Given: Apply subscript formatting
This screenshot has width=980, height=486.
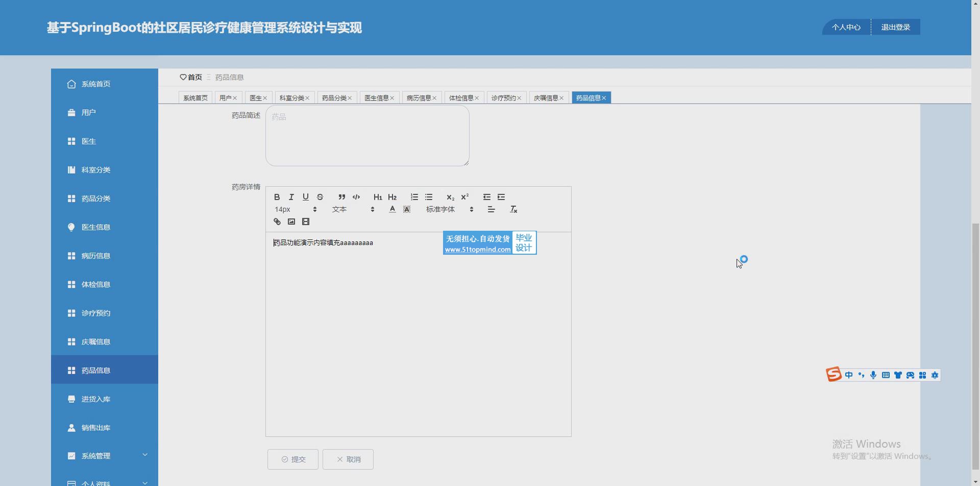Looking at the screenshot, I should 450,197.
